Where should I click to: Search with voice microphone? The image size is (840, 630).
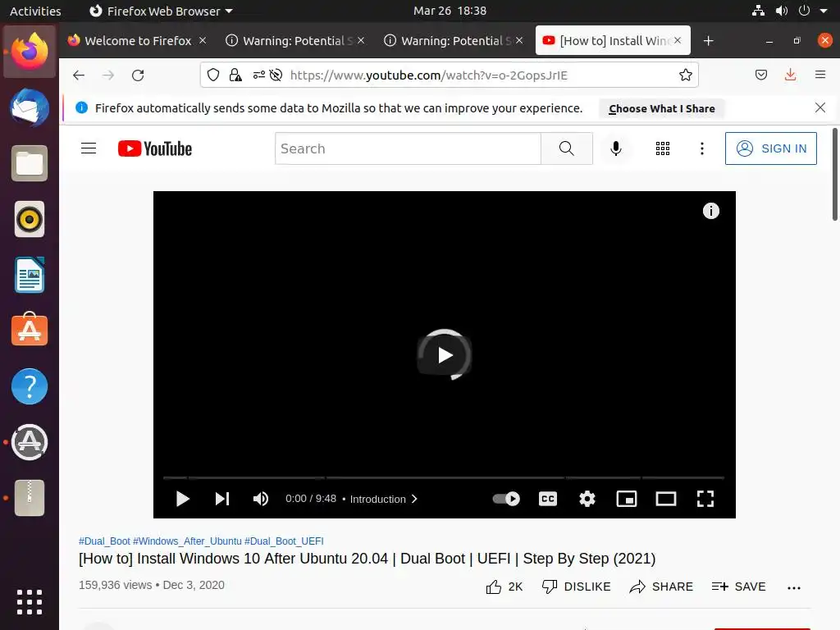616,148
